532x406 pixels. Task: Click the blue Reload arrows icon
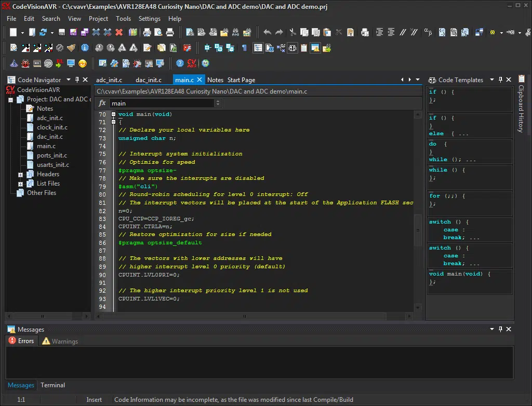click(x=43, y=32)
